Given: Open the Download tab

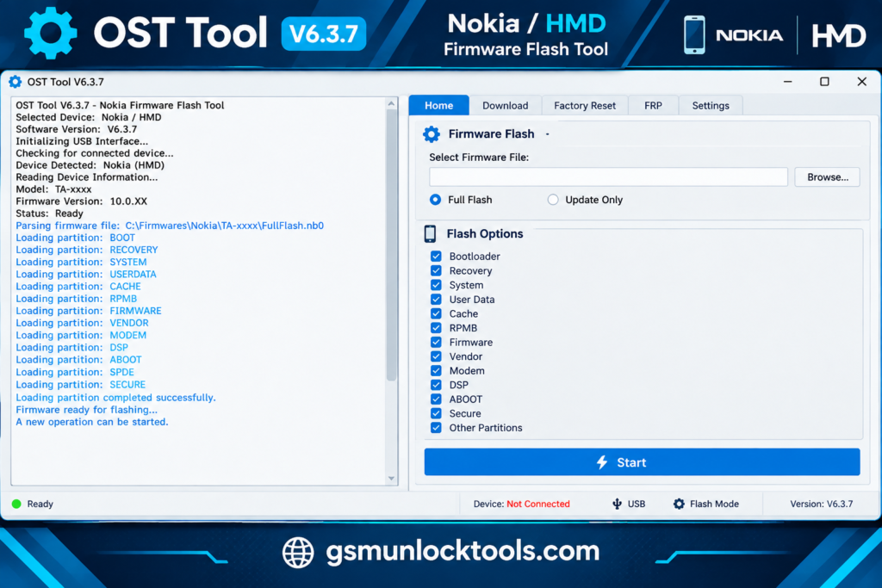Looking at the screenshot, I should 505,106.
